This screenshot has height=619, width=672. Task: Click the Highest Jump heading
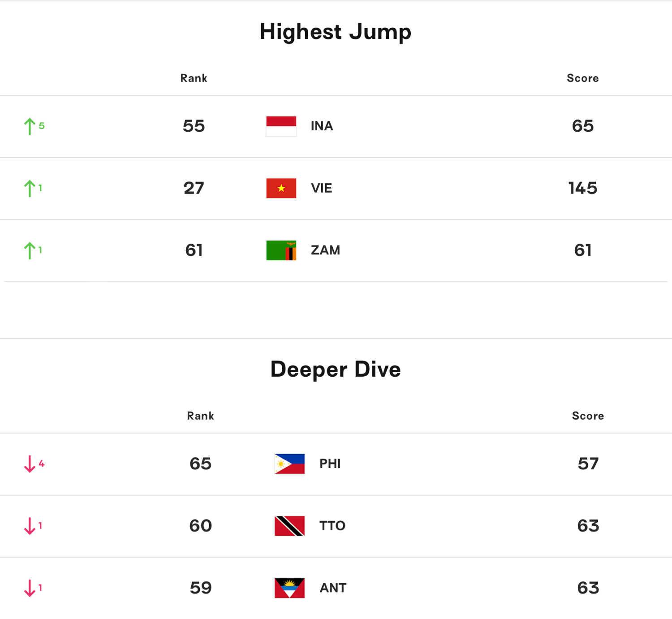click(336, 32)
